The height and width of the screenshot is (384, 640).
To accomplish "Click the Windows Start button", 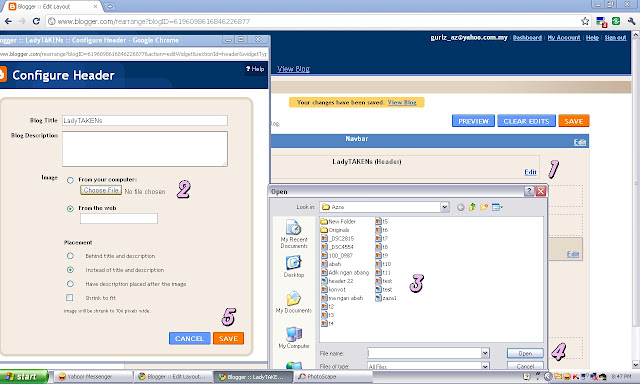I will [x=24, y=376].
